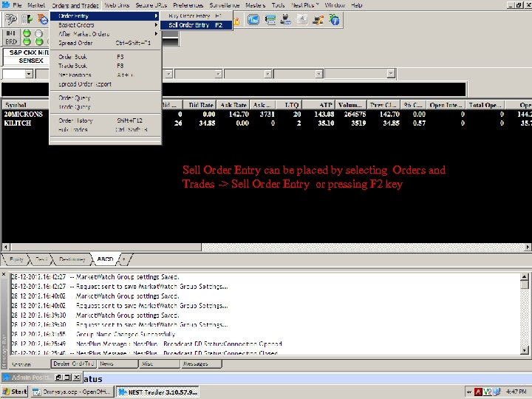The width and height of the screenshot is (532, 399).
Task: Expand the Basket Orders submenu
Action: pos(104,25)
